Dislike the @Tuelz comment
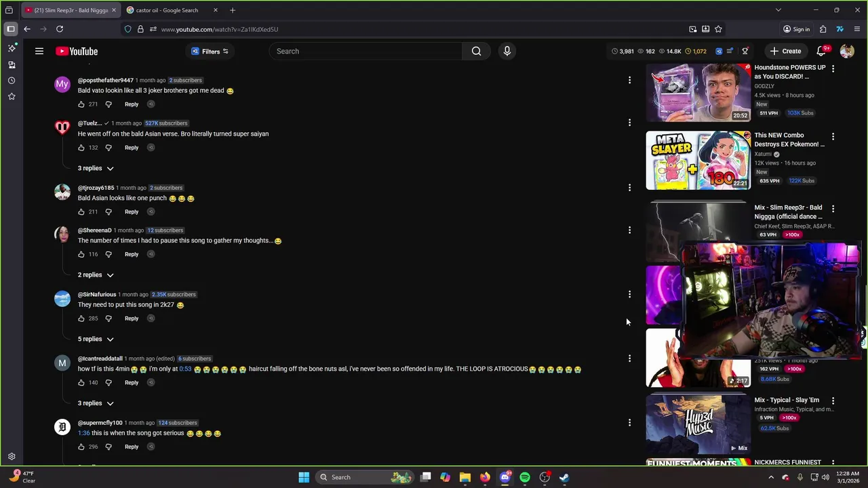Screen dimensions: 868x488 [108, 148]
